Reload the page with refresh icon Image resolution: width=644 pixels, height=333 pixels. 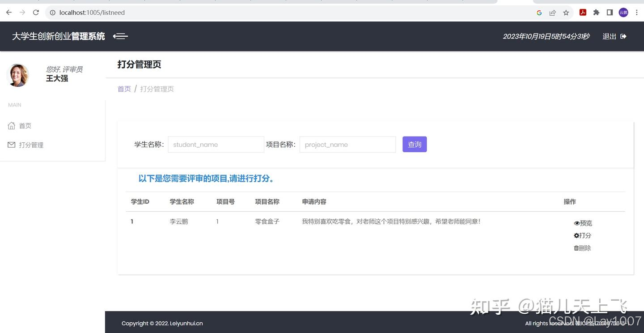[36, 13]
